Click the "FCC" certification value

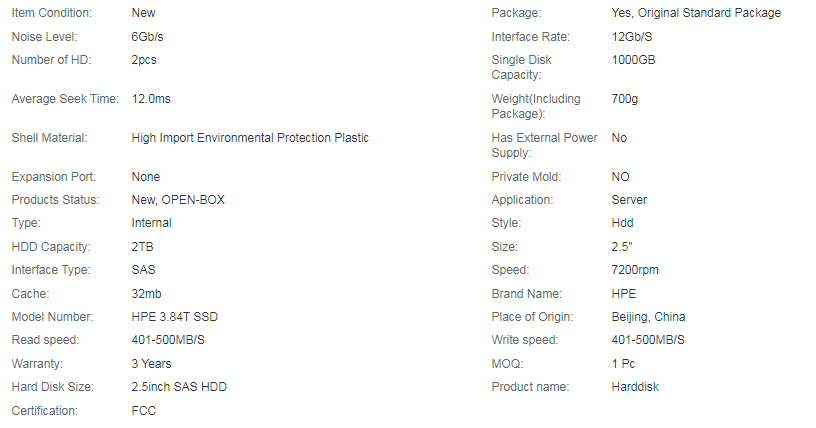(145, 410)
